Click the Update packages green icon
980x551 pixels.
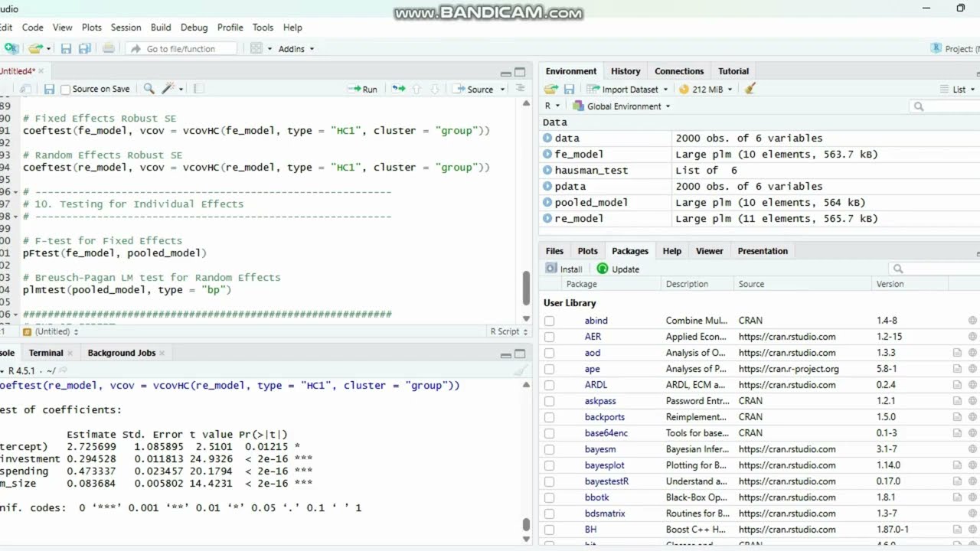(603, 269)
